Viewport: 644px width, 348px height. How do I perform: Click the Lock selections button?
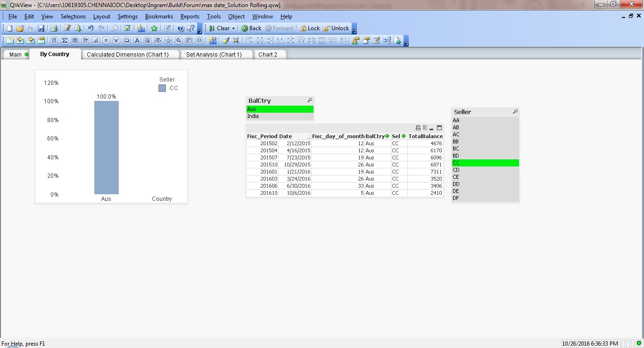pyautogui.click(x=310, y=28)
